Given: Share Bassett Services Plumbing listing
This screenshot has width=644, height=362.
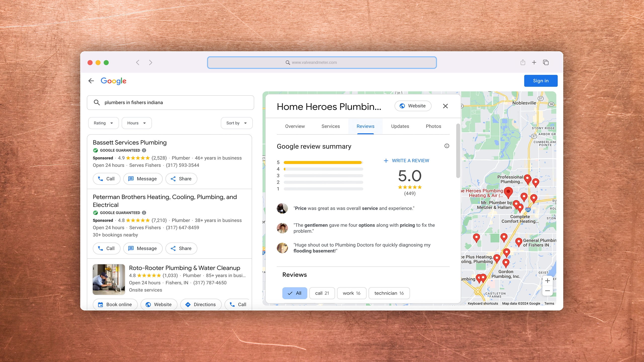Looking at the screenshot, I should tap(181, 179).
